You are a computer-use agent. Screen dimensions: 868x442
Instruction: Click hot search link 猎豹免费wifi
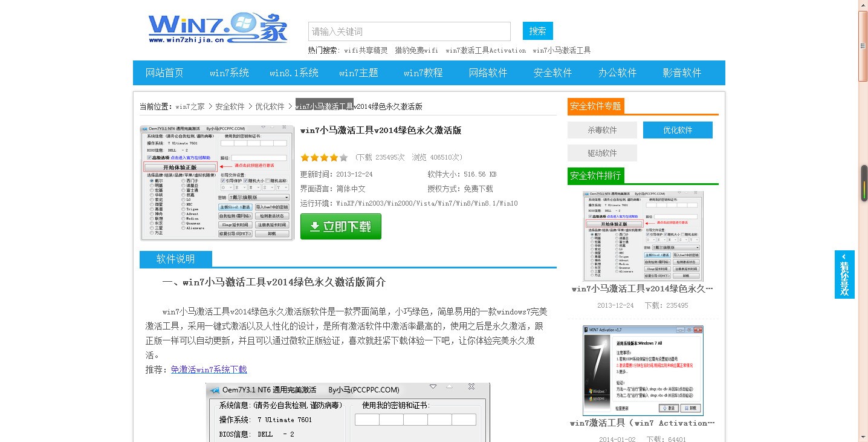pyautogui.click(x=416, y=51)
